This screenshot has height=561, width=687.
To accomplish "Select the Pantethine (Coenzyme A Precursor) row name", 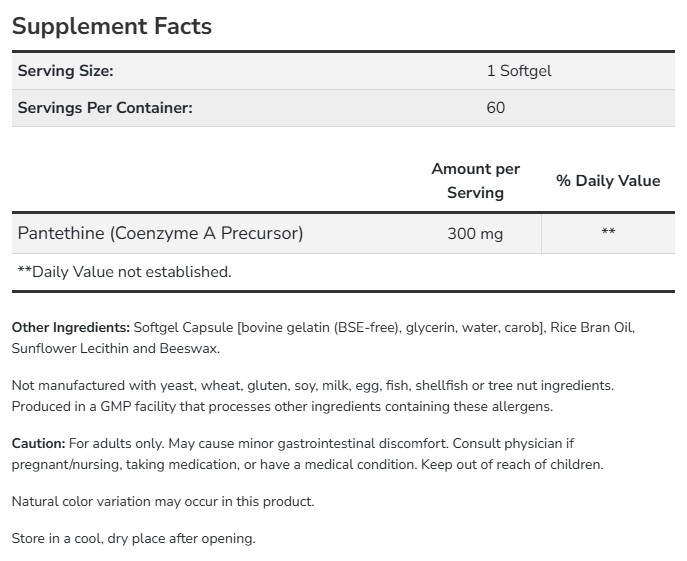I will coord(161,233).
